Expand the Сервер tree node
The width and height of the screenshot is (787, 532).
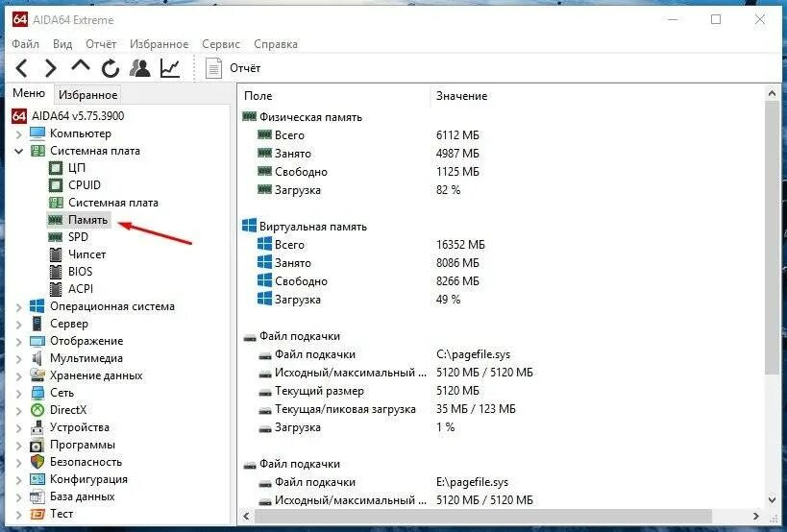tap(18, 324)
